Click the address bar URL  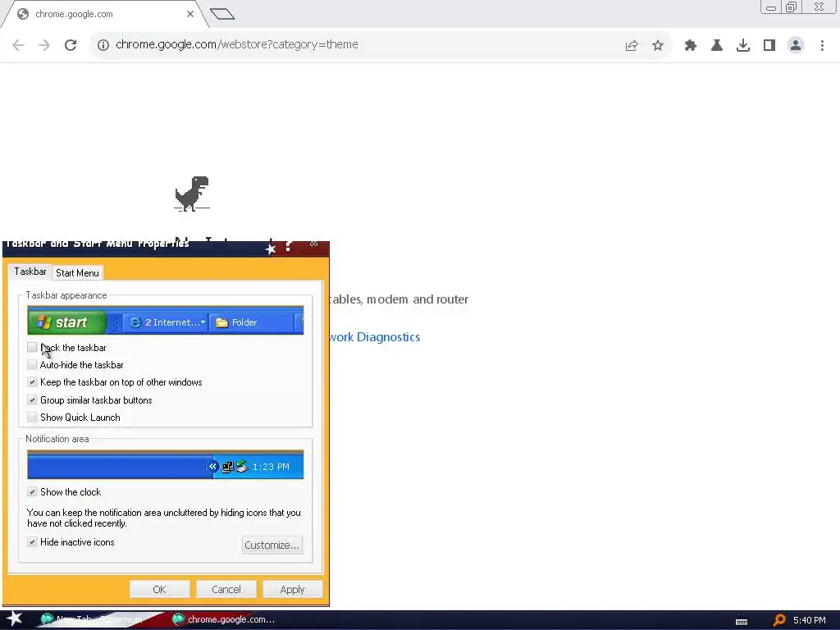(x=237, y=44)
